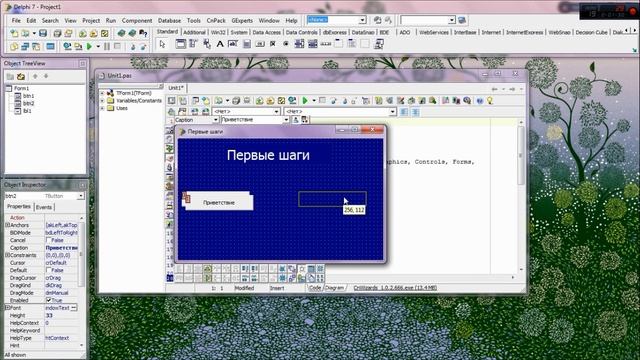This screenshot has width=640, height=360.
Task: Open the btn2 TButton object selector
Action: point(80,196)
